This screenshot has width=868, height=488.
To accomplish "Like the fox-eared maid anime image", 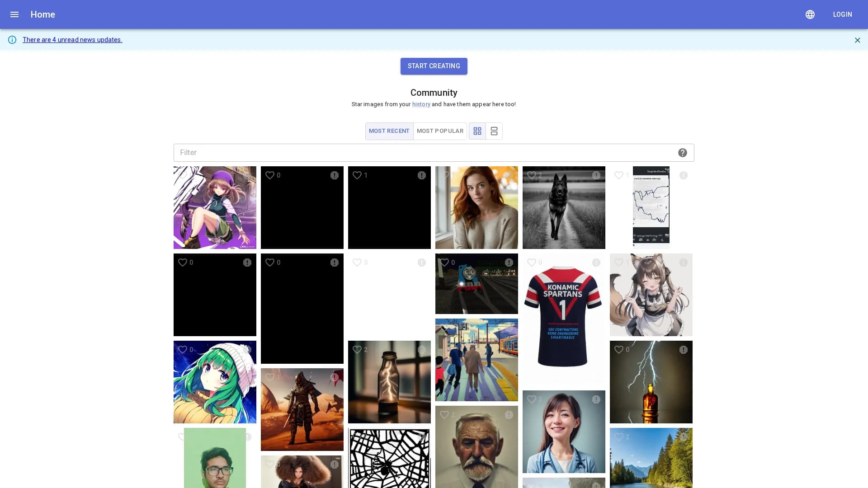I will point(619,263).
